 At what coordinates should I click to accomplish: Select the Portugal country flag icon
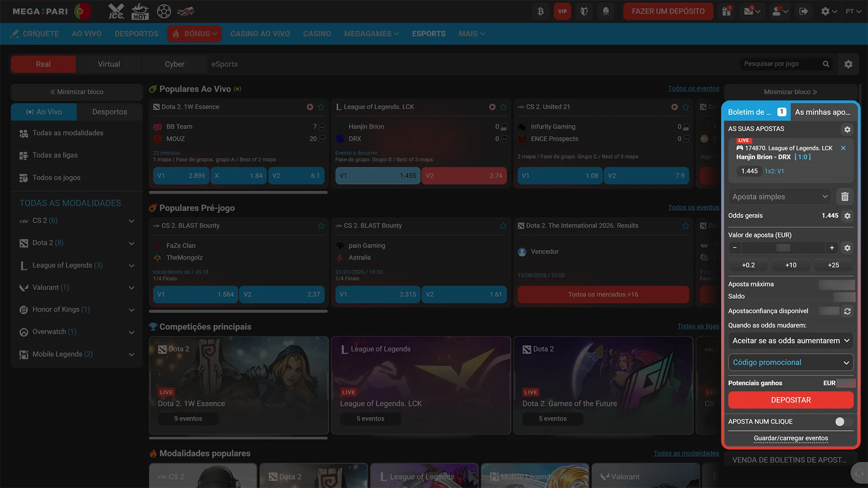[82, 11]
